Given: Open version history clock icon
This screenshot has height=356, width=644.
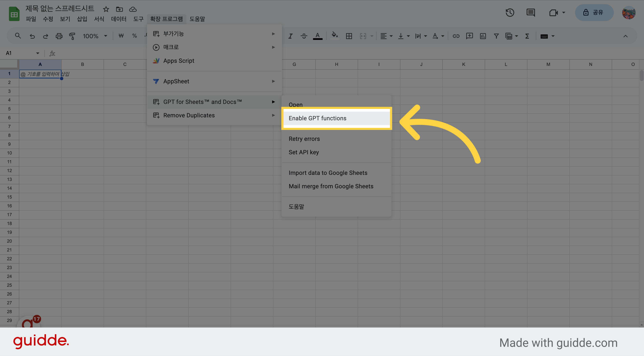Looking at the screenshot, I should tap(510, 13).
